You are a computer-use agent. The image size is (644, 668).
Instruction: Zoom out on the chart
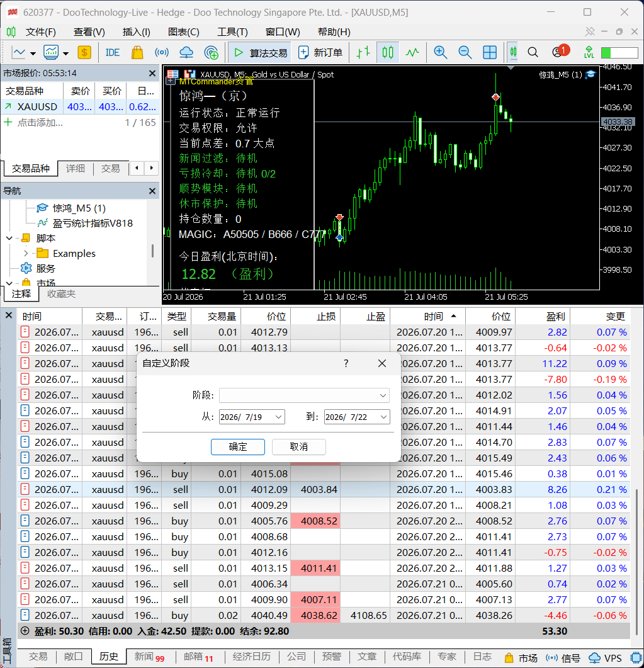tap(465, 52)
